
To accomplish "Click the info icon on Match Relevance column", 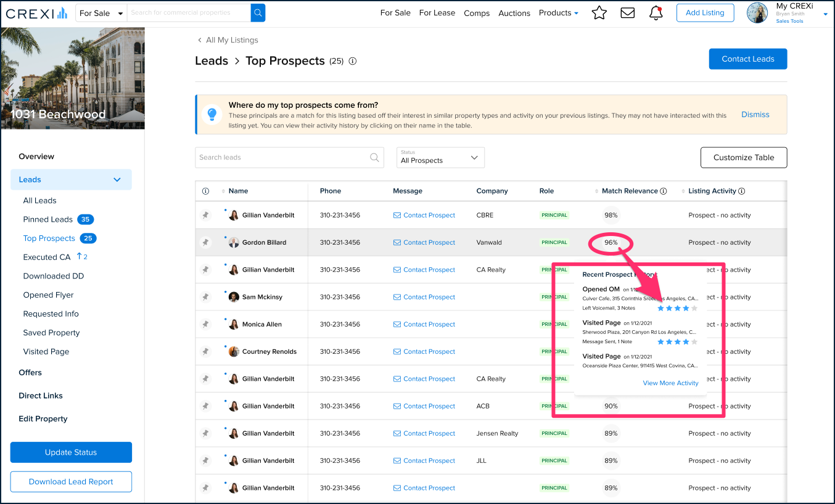I will [664, 190].
